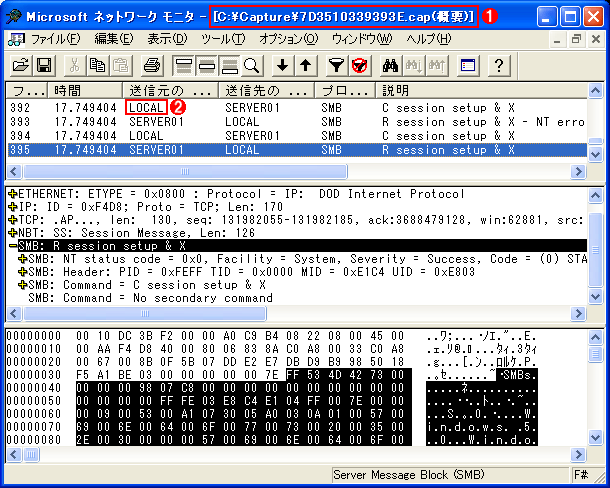
Task: Click the zoom pane magnifier icon
Action: click(x=252, y=65)
